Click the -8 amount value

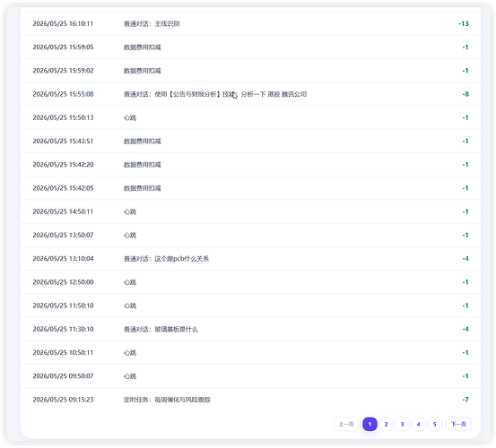coord(466,94)
